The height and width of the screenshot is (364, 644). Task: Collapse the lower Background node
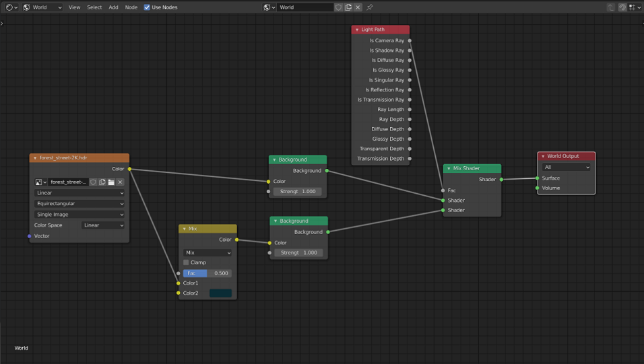(x=275, y=221)
